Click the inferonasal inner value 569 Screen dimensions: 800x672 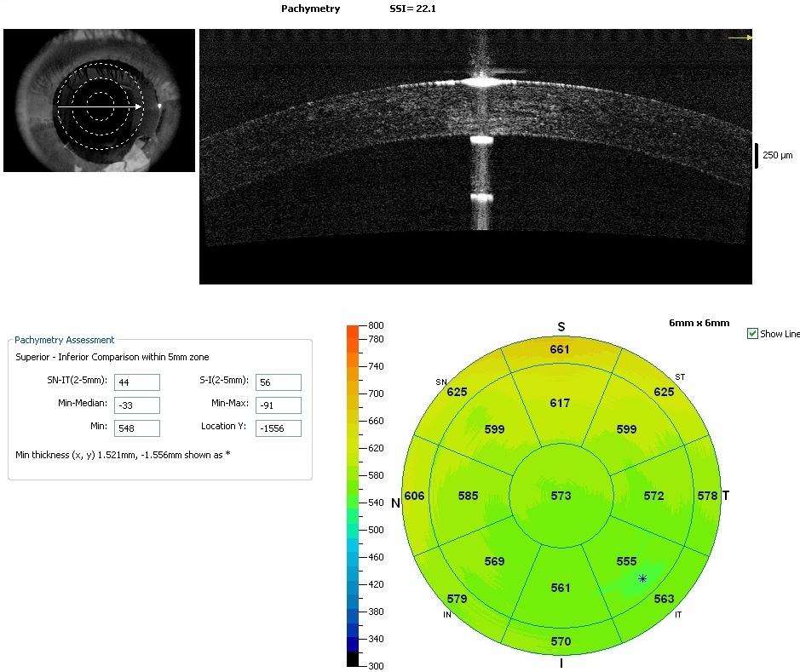point(494,561)
